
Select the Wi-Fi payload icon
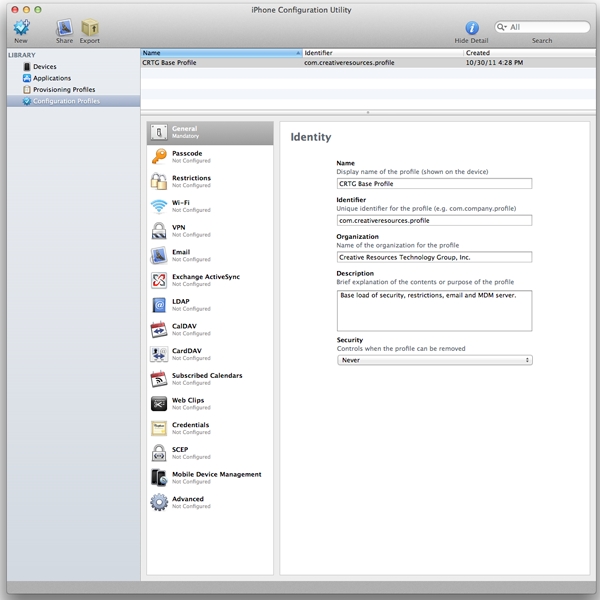(159, 205)
